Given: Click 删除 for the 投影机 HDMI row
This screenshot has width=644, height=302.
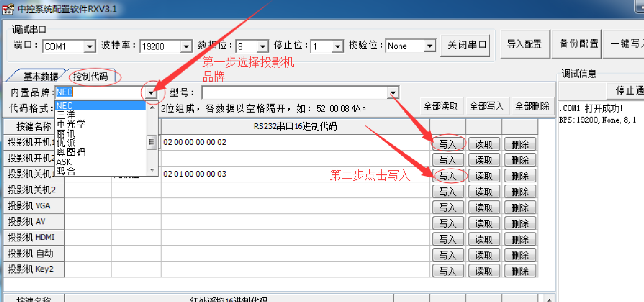Looking at the screenshot, I should click(x=520, y=239).
